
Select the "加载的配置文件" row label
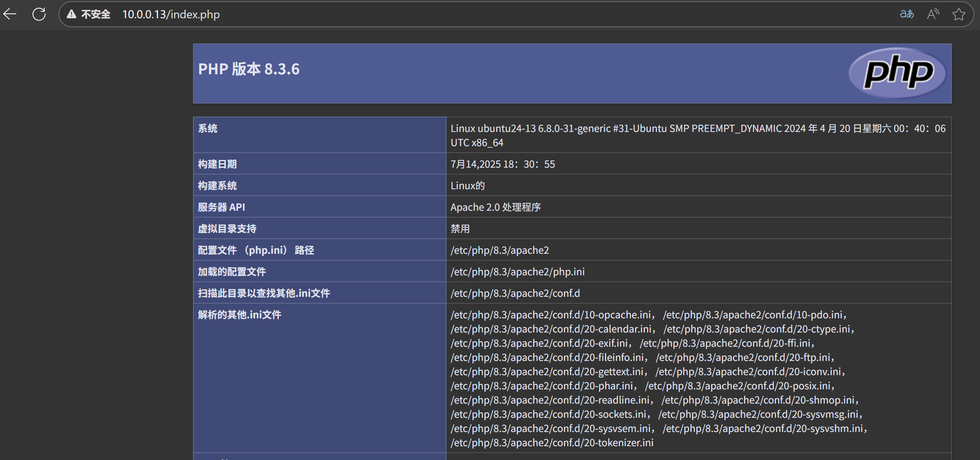click(x=232, y=272)
